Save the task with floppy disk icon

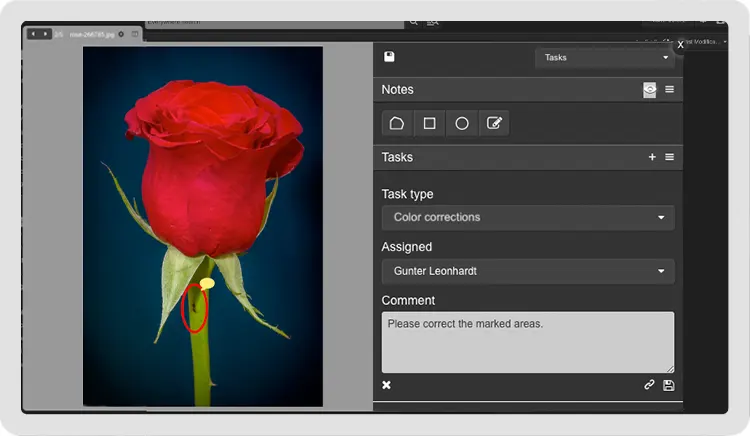[669, 385]
